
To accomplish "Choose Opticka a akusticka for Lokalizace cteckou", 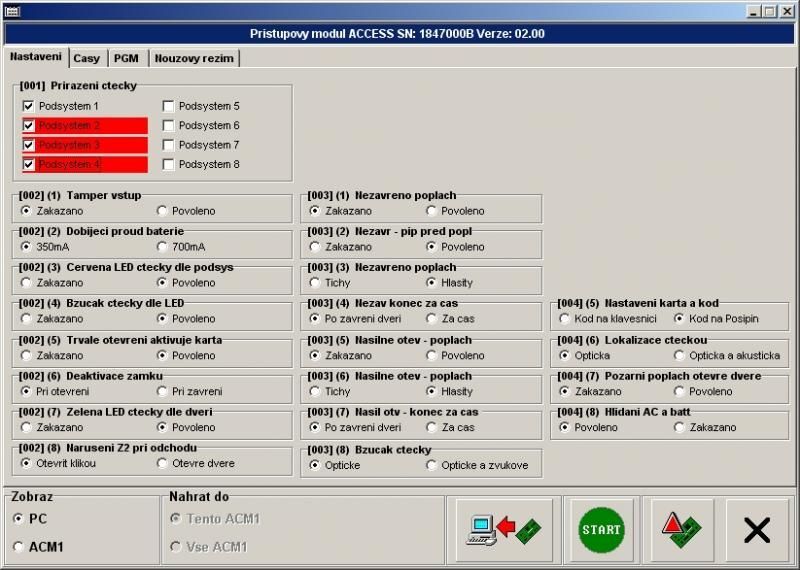I will (680, 355).
